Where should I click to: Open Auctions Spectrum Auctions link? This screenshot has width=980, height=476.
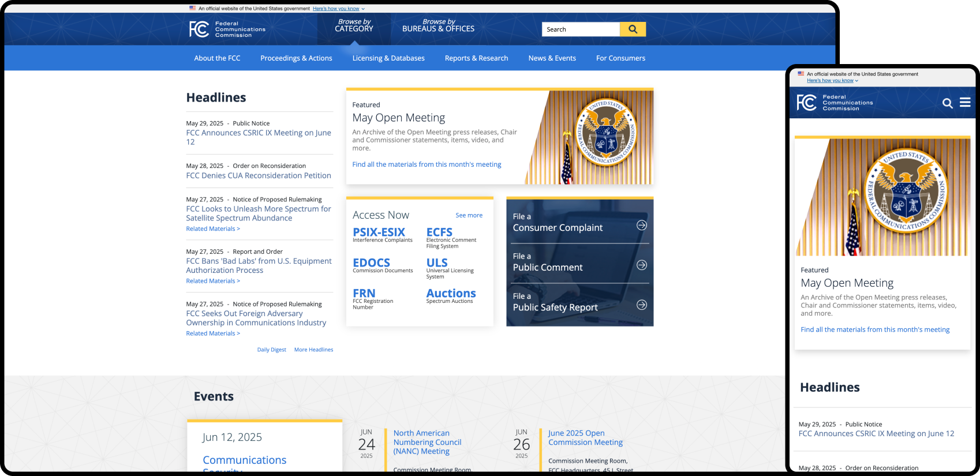[x=451, y=295]
